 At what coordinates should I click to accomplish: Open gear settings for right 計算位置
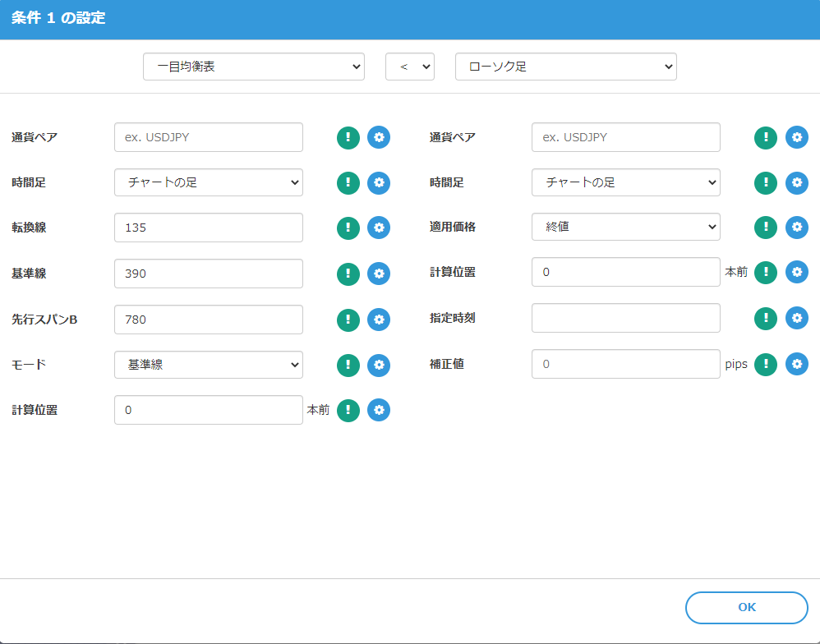[797, 273]
